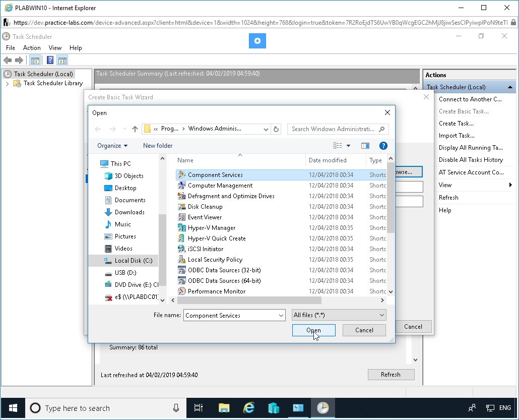
Task: Open the Help menu in menu bar
Action: [76, 48]
